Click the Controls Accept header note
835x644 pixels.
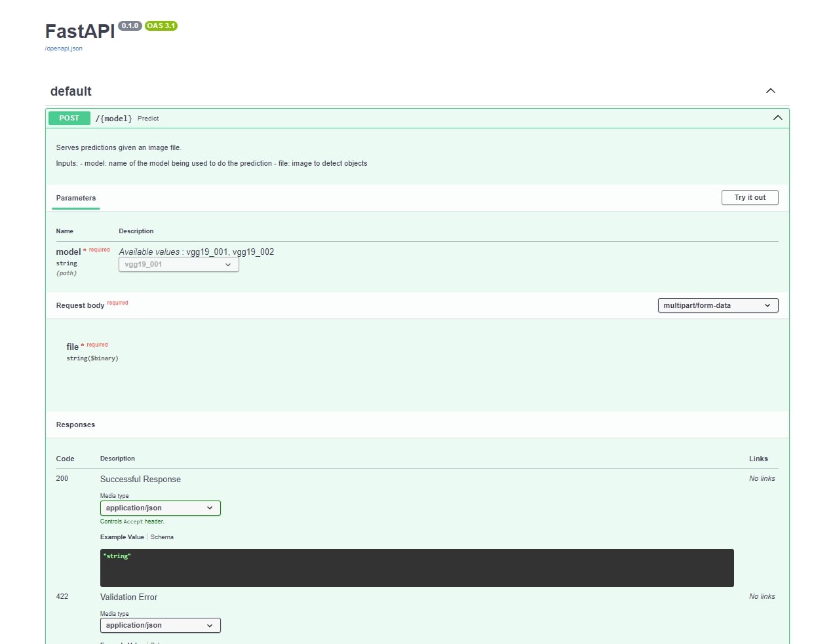pos(132,522)
